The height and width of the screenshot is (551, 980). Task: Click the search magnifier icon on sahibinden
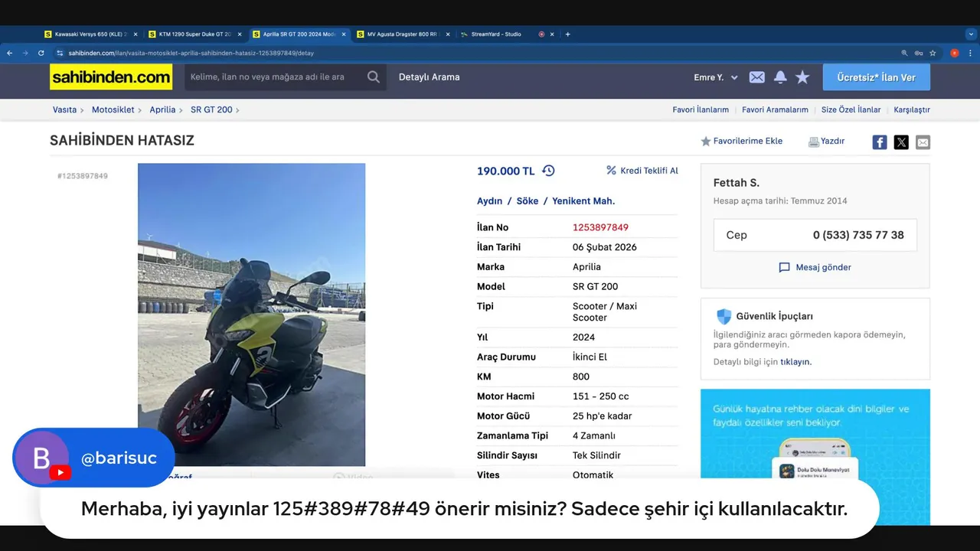coord(374,77)
